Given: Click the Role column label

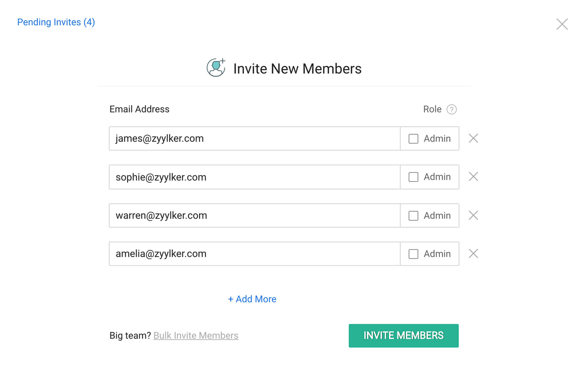Looking at the screenshot, I should (432, 109).
